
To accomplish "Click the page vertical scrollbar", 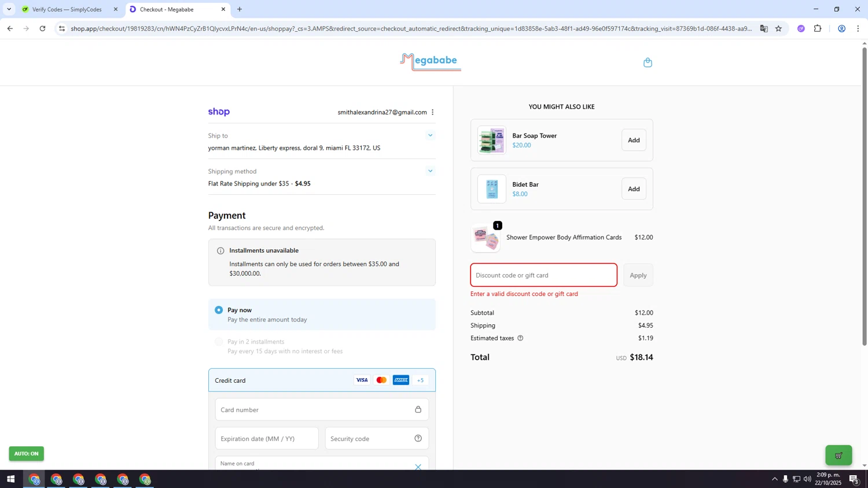I will pos(865,197).
